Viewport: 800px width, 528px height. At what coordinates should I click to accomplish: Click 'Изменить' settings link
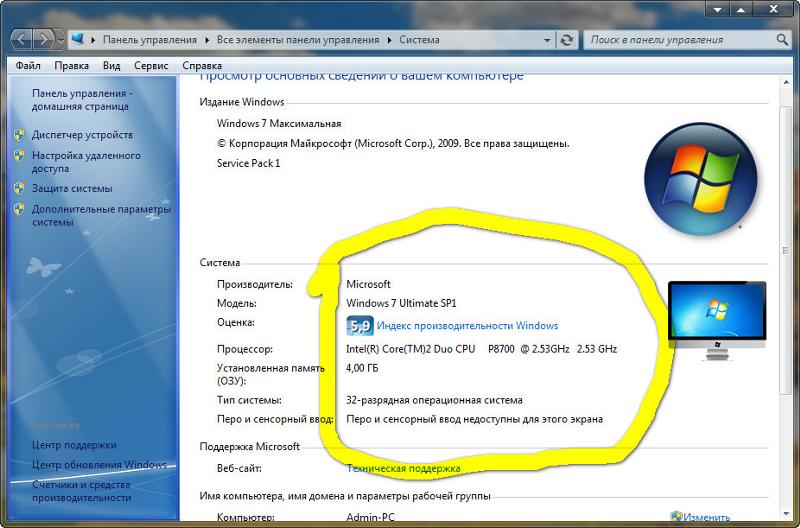coord(706,517)
